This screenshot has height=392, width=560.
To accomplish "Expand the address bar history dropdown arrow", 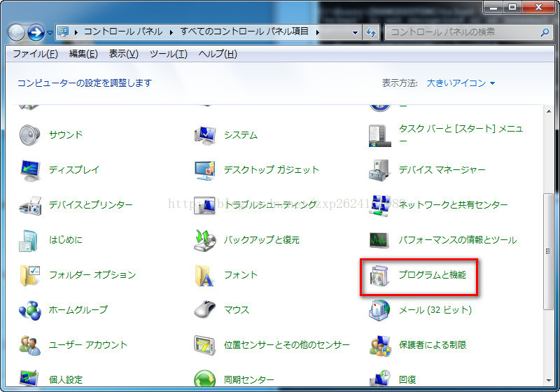I will coord(355,32).
